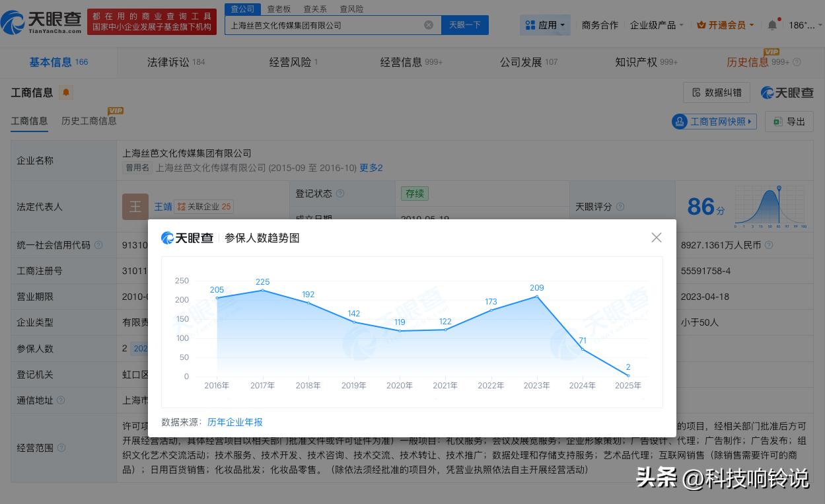Switch to the 法律诉讼 tab

(x=170, y=62)
